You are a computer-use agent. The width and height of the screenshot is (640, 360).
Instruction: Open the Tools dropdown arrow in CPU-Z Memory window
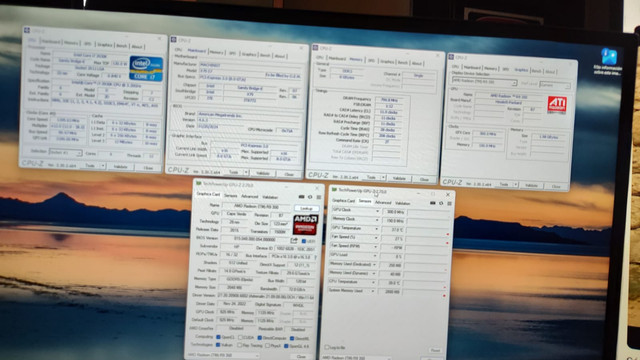click(383, 178)
